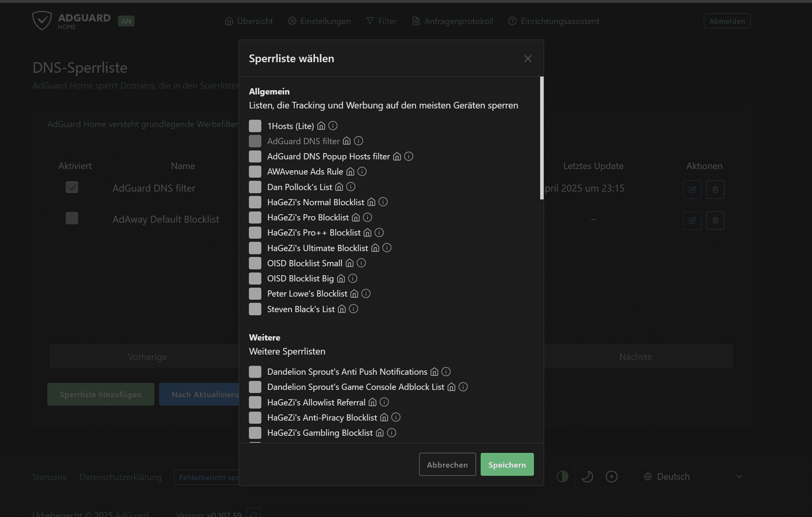Show info icon for 1Hosts (Lite)
This screenshot has height=517, width=812.
point(333,126)
